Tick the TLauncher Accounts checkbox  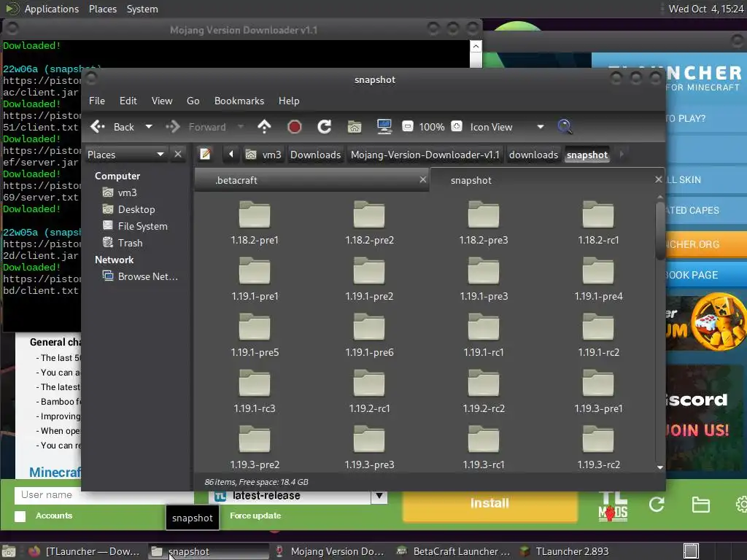[20, 516]
